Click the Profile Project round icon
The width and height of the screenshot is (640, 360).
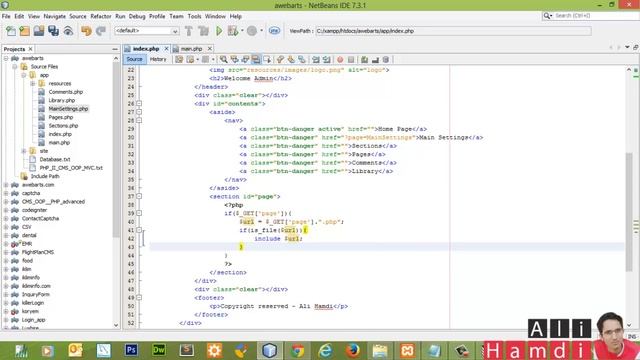coord(252,31)
